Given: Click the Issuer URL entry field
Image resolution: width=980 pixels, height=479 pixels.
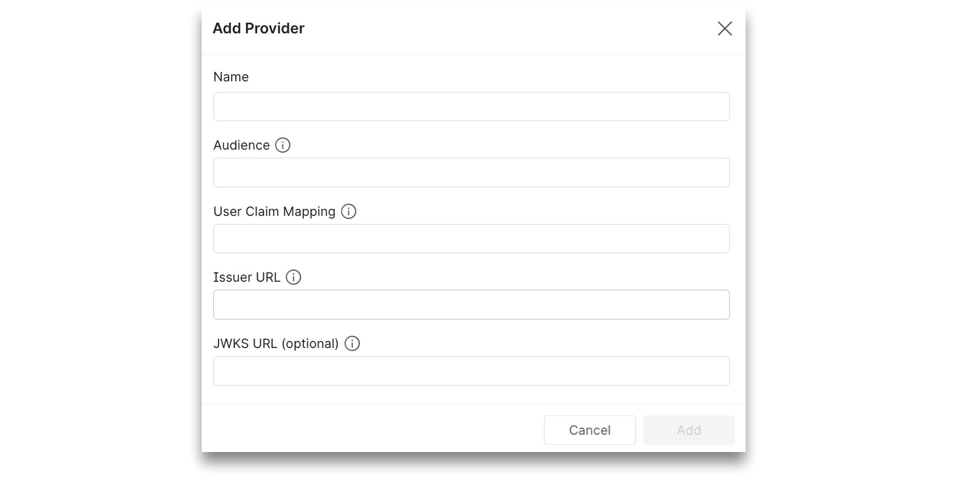Looking at the screenshot, I should (x=471, y=305).
